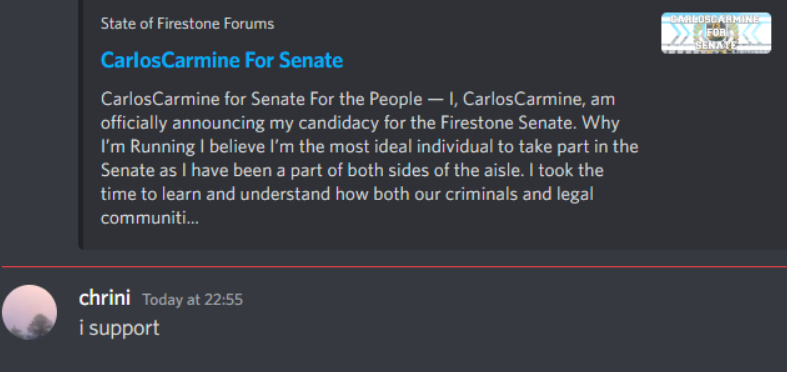
Task: Click the word "Senate" in the blue embed title
Action: tap(311, 60)
